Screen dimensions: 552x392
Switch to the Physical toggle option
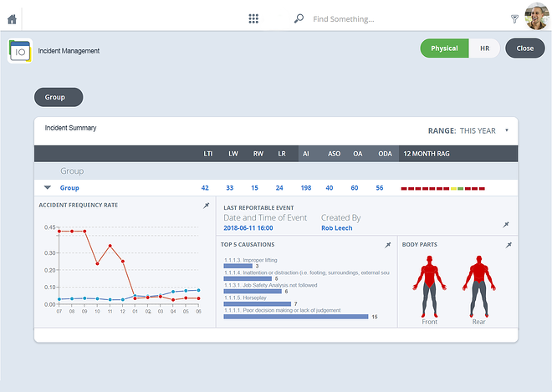444,48
